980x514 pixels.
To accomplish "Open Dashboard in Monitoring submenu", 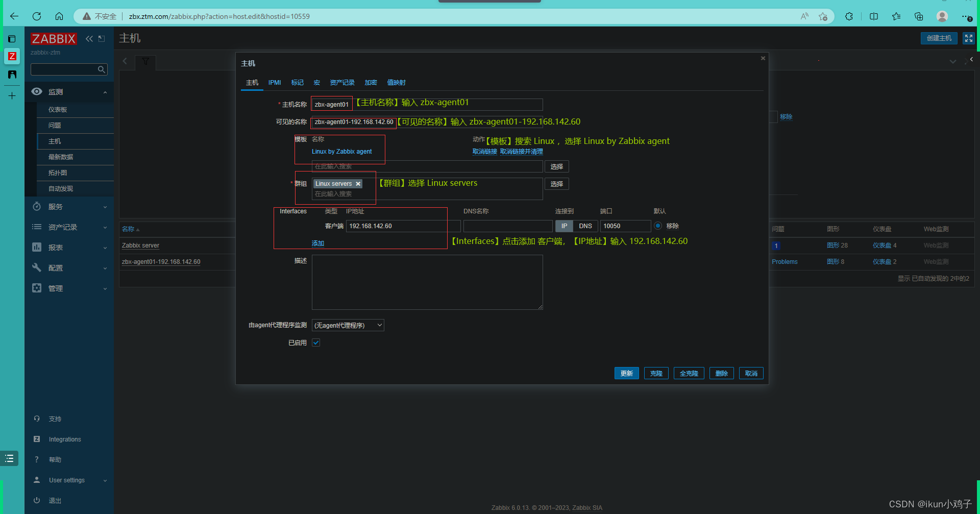I will pos(58,110).
